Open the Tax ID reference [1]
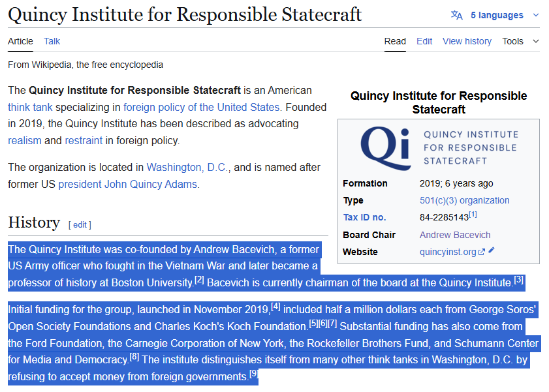 (473, 215)
